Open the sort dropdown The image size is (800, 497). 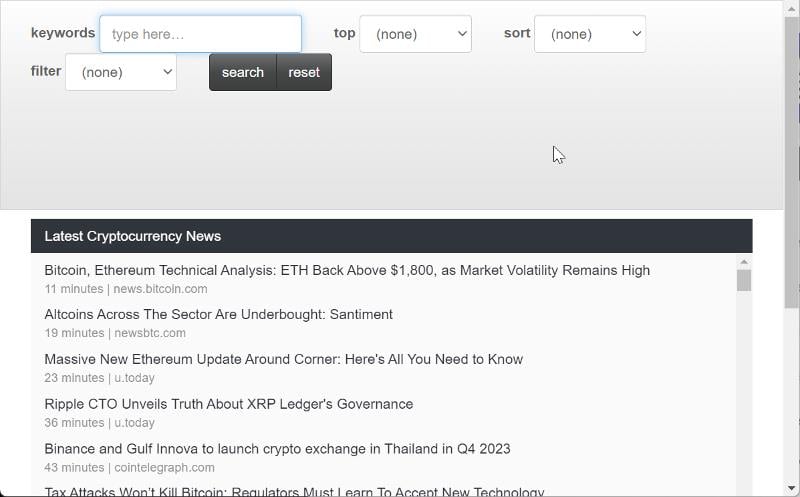590,34
